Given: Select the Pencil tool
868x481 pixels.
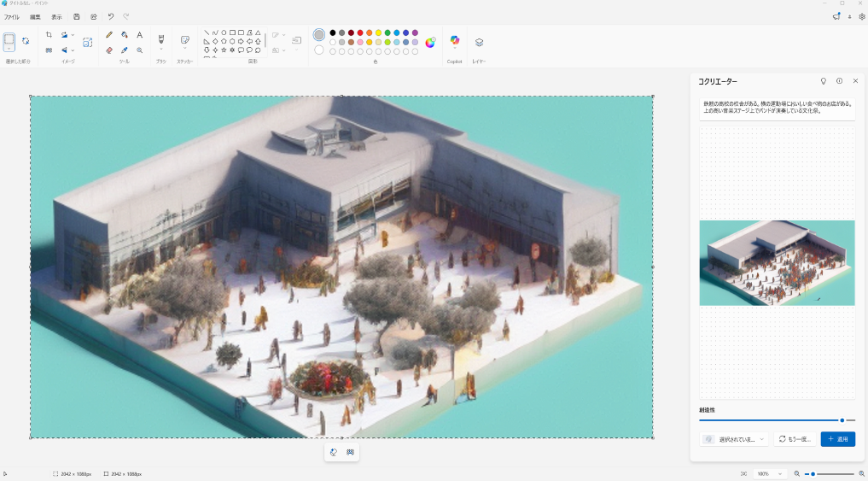Looking at the screenshot, I should click(x=109, y=35).
